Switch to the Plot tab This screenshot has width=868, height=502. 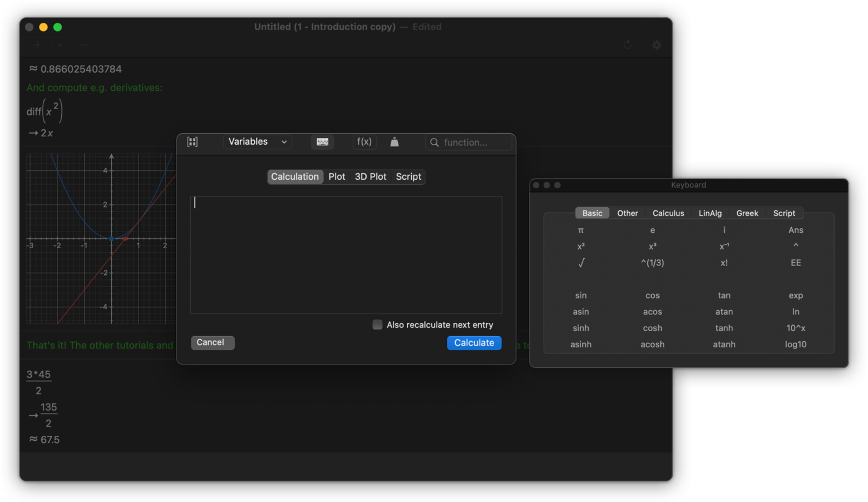[x=337, y=176]
